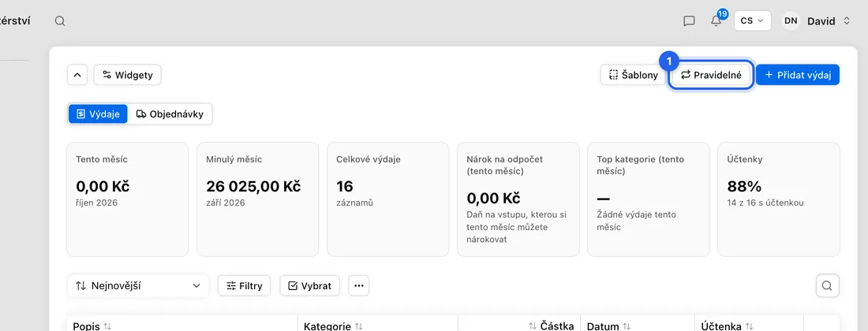Viewport: 868px width, 331px height.
Task: Open the chat messages icon
Action: pyautogui.click(x=689, y=21)
